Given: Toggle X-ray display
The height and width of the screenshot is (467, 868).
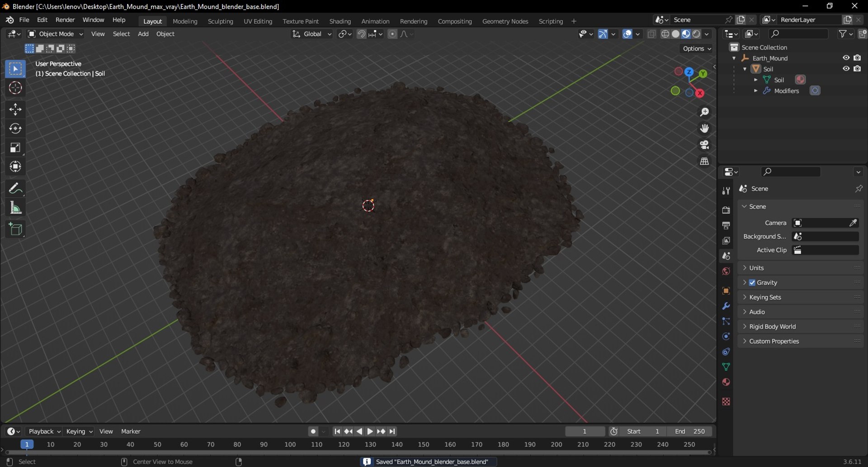Looking at the screenshot, I should tap(651, 34).
